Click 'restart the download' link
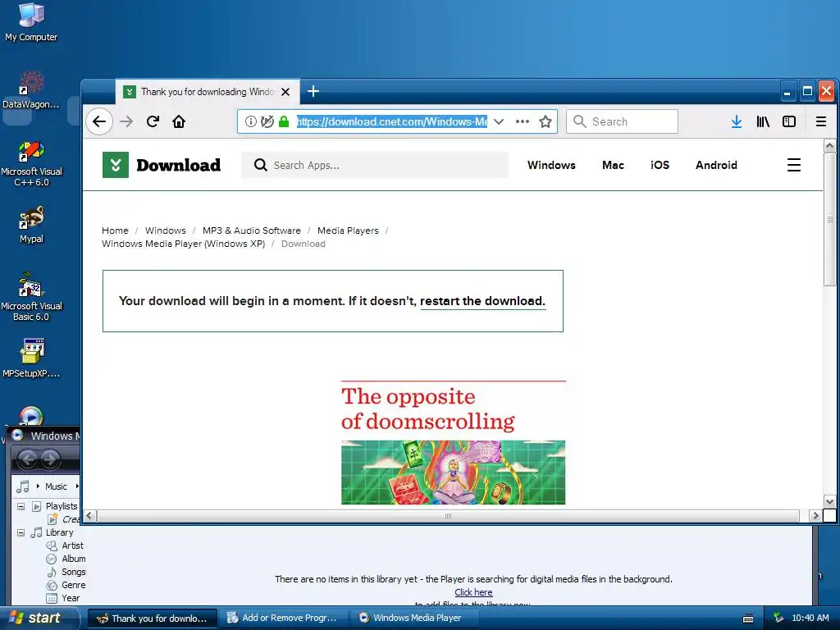The height and width of the screenshot is (630, 840). click(x=482, y=301)
